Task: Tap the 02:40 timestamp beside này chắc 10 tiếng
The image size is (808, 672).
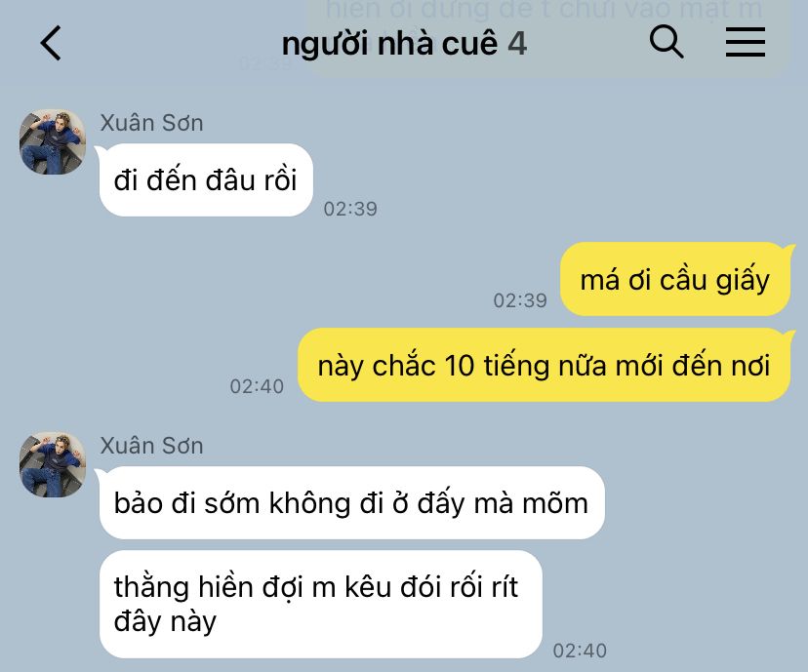Action: 257,387
